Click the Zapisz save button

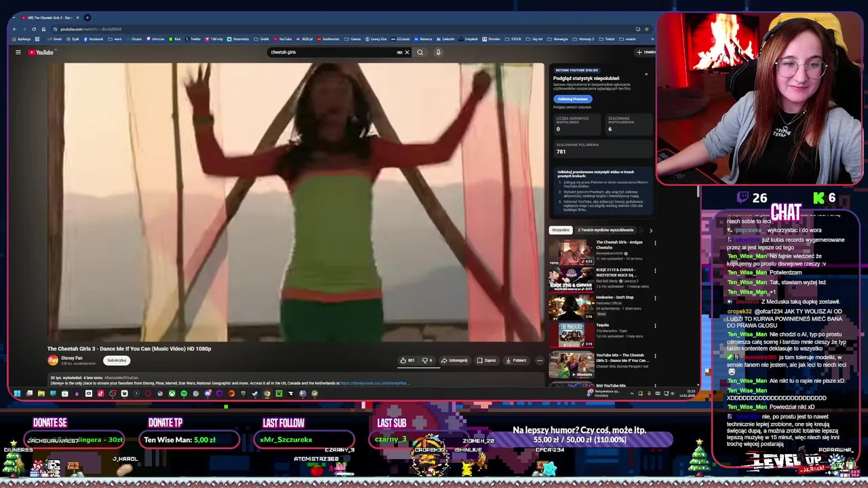click(x=486, y=361)
